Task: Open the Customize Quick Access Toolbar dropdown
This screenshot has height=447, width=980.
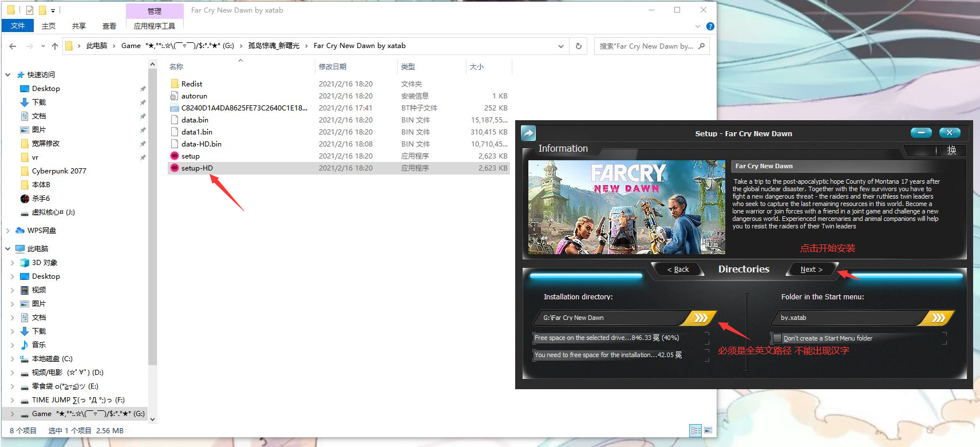Action: [53, 10]
